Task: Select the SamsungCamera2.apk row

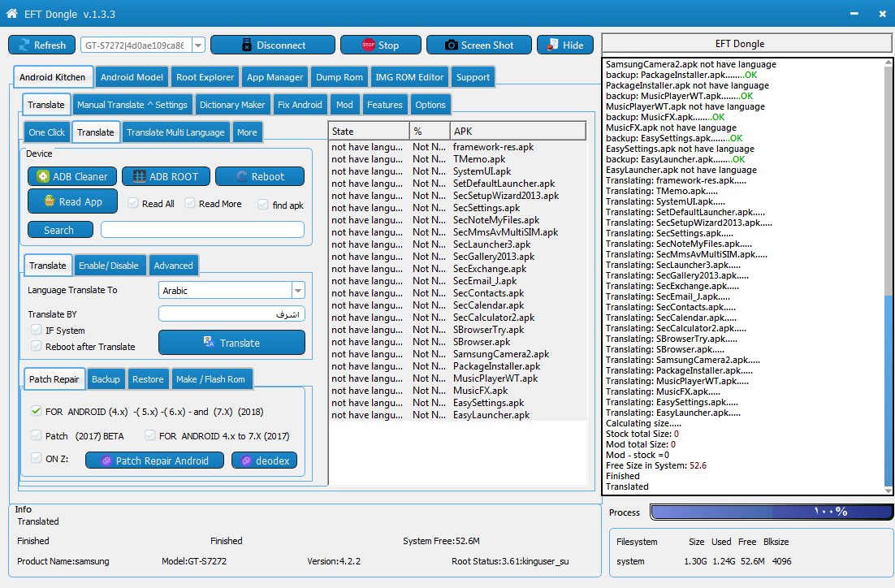Action: coord(458,354)
